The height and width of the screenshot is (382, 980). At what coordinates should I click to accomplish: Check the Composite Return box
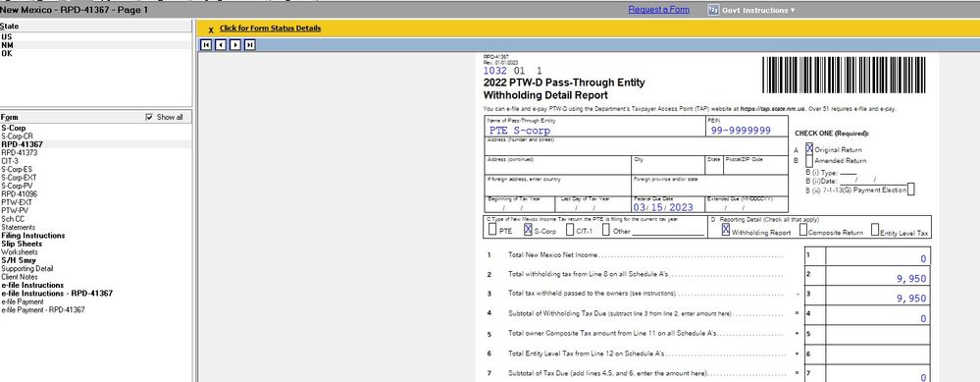coord(803,230)
